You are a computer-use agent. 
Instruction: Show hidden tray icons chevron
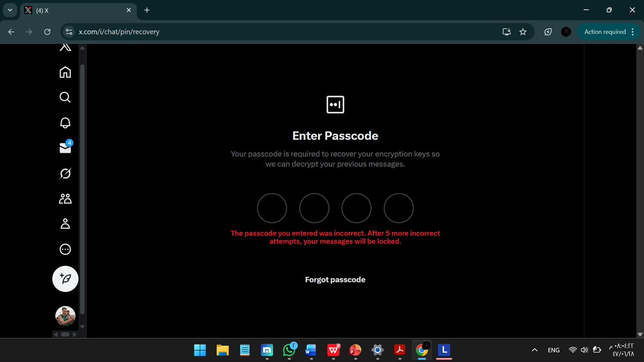[x=535, y=350]
